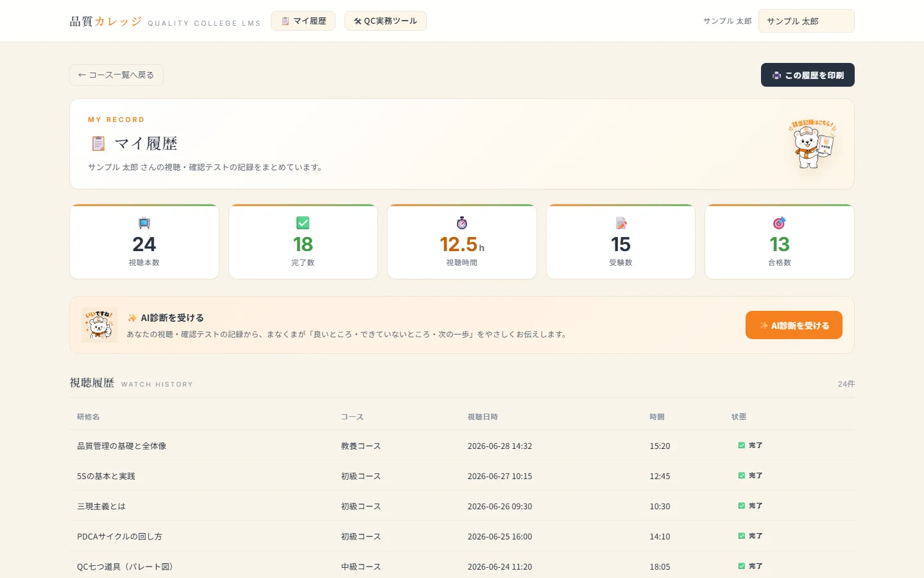The width and height of the screenshot is (924, 578).
Task: Click 完了 status icon for 5Sの基本と実践
Action: tap(742, 475)
